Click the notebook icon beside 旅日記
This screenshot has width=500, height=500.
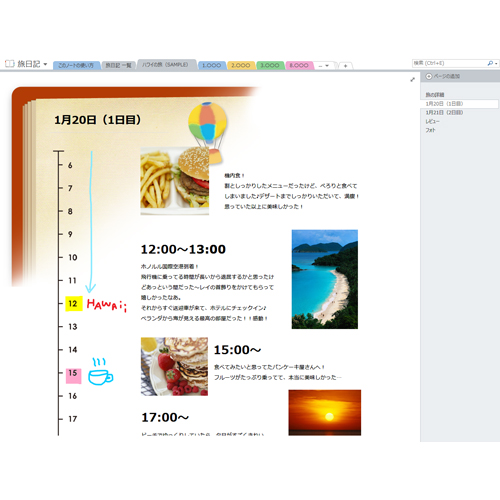point(9,64)
